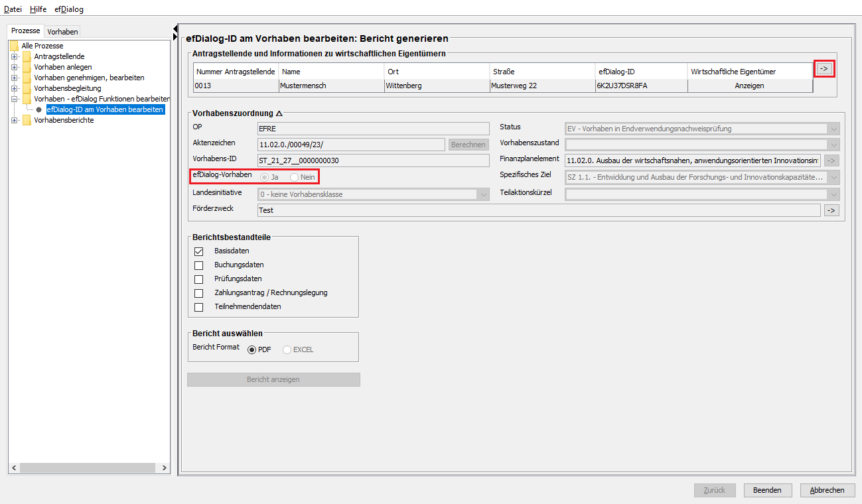Switch to the Prozesse tab
Image resolution: width=862 pixels, height=504 pixels.
coord(26,31)
